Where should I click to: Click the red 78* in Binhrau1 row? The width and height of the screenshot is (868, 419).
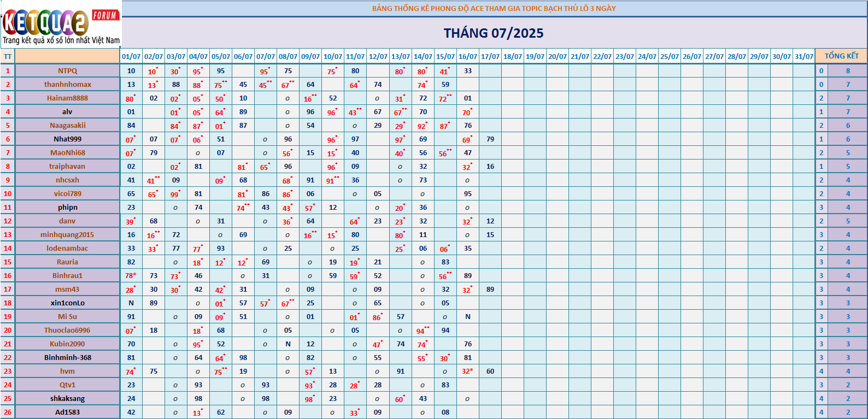(x=131, y=276)
